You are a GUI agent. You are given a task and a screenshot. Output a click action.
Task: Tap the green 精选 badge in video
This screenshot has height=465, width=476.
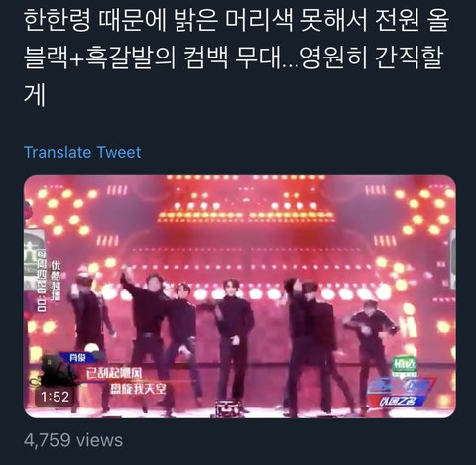[404, 366]
